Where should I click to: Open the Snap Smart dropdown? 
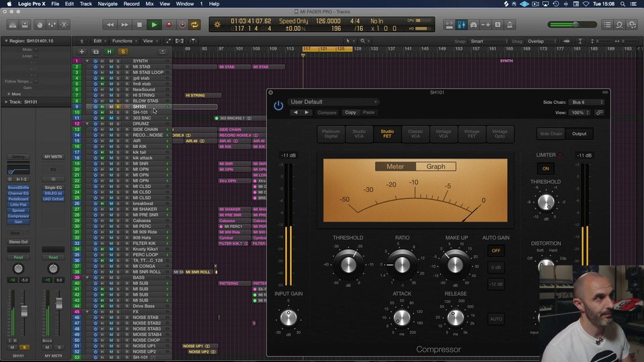coord(489,42)
